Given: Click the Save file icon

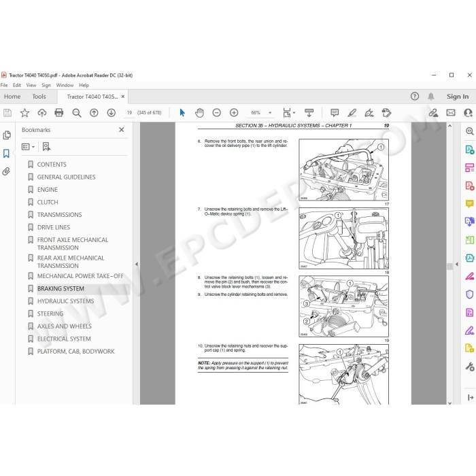Looking at the screenshot, I should [7, 113].
